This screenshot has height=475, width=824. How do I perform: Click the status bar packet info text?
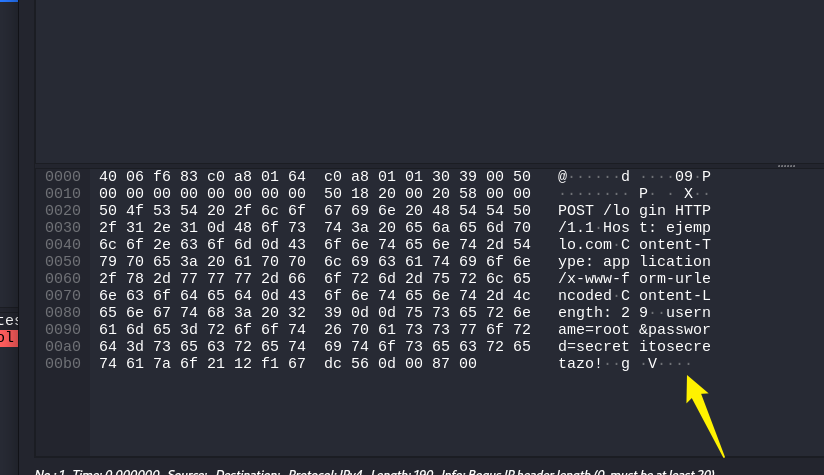tap(374, 472)
